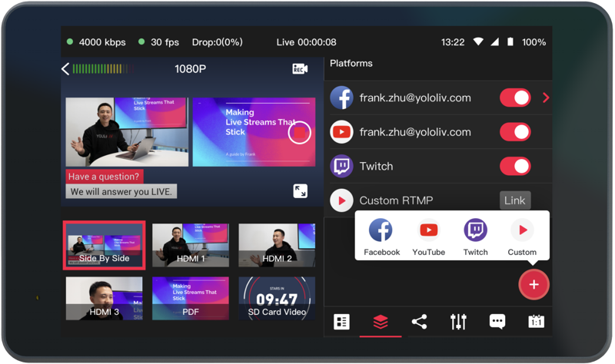This screenshot has height=364, width=615.
Task: Choose Twitch in the add-platform popup
Action: (475, 237)
